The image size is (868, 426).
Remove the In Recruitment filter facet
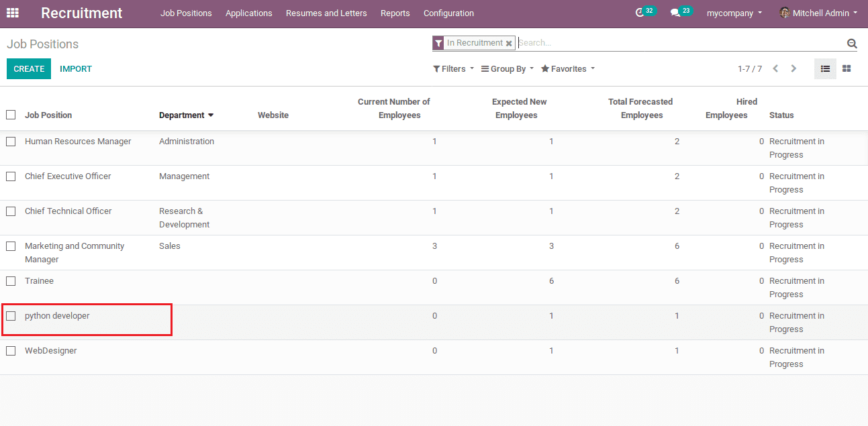point(509,44)
